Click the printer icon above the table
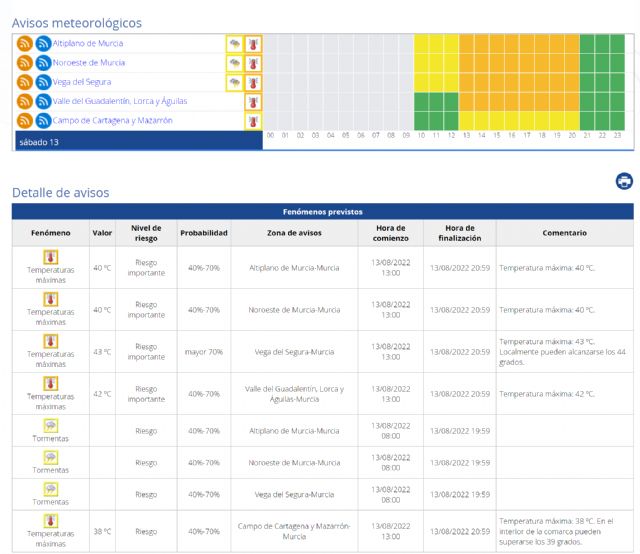The image size is (640, 554). pos(624,181)
